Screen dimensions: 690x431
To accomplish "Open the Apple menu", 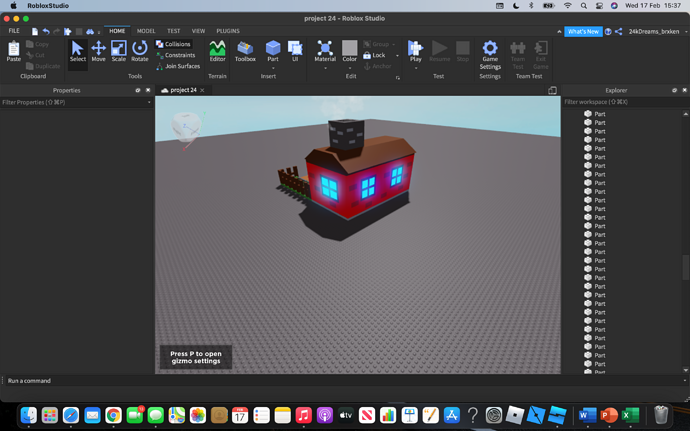I will (x=13, y=6).
